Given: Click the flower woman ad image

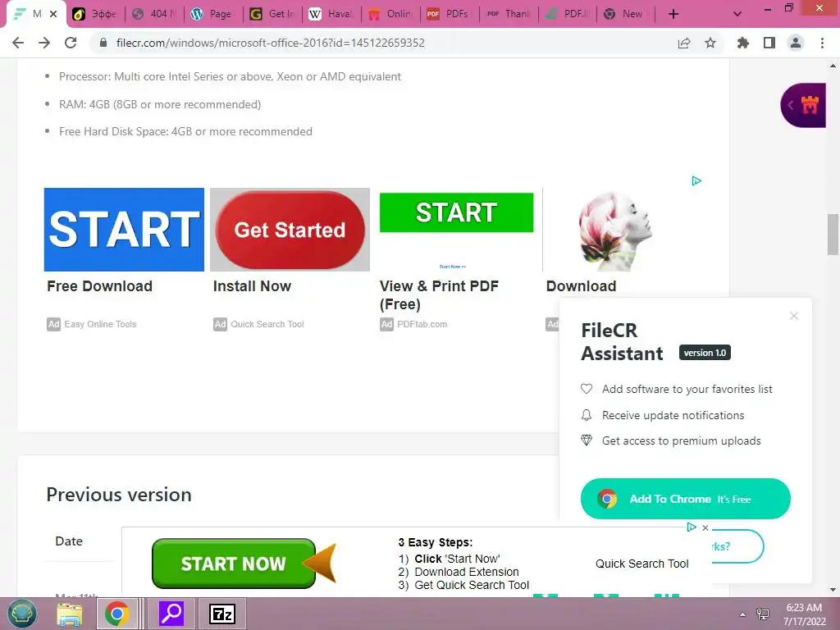Looking at the screenshot, I should (615, 231).
